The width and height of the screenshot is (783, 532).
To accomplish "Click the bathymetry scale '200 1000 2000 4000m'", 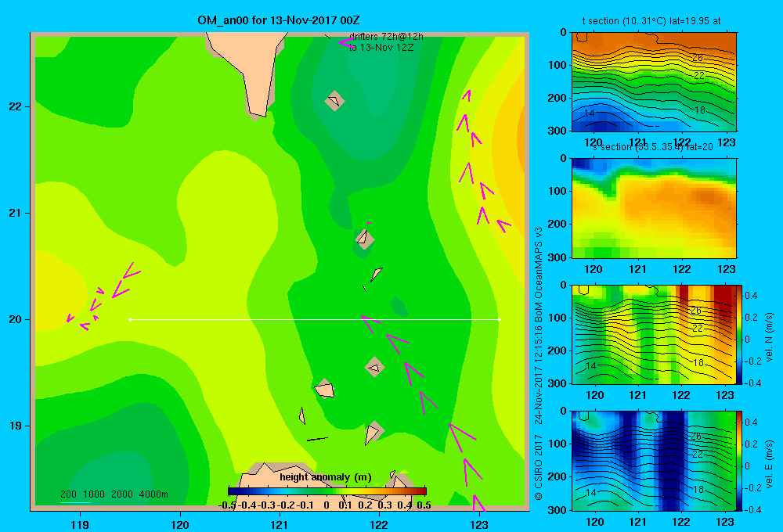I will [x=114, y=494].
